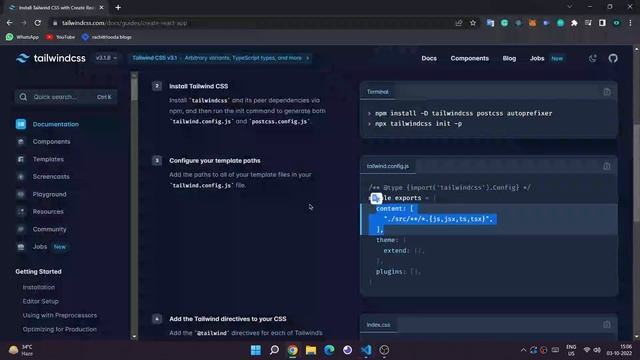Click the Documentation sidebar icon
The height and width of the screenshot is (360, 640).
[x=21, y=124]
